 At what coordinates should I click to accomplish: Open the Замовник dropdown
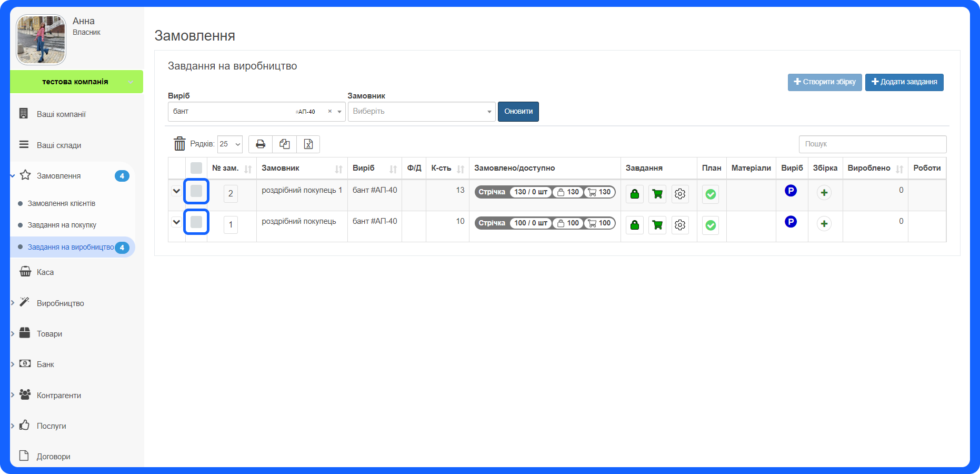tap(421, 112)
